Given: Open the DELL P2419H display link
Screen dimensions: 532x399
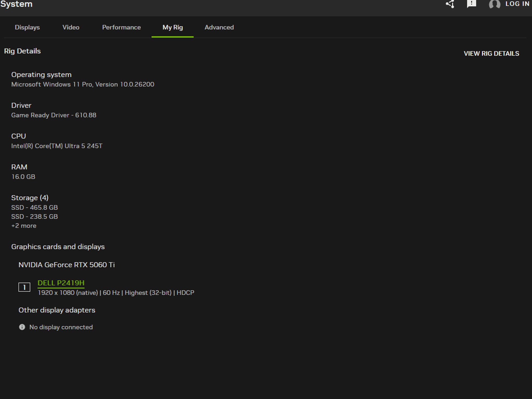Looking at the screenshot, I should [x=61, y=283].
